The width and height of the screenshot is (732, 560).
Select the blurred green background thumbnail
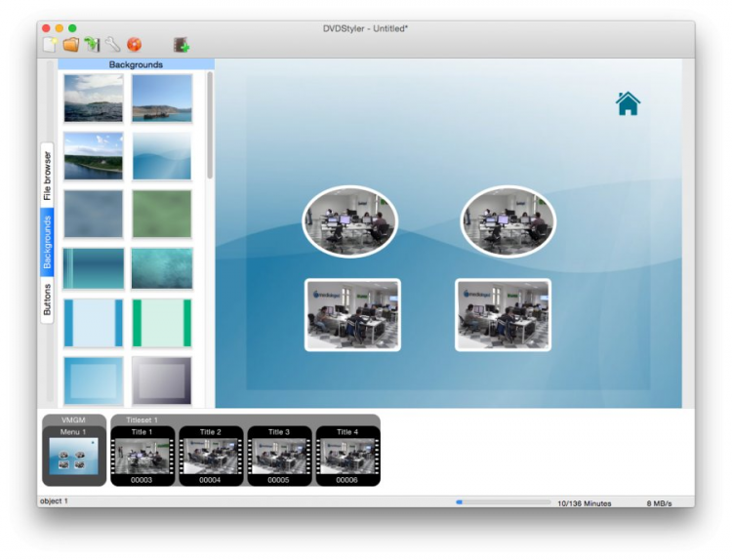pyautogui.click(x=161, y=214)
